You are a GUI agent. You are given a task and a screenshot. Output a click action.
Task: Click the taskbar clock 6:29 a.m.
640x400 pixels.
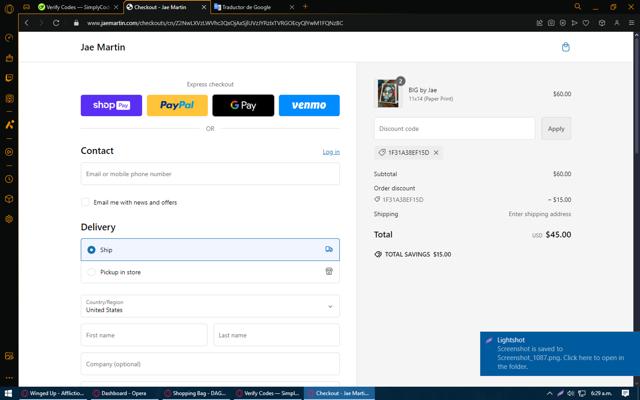tap(601, 393)
